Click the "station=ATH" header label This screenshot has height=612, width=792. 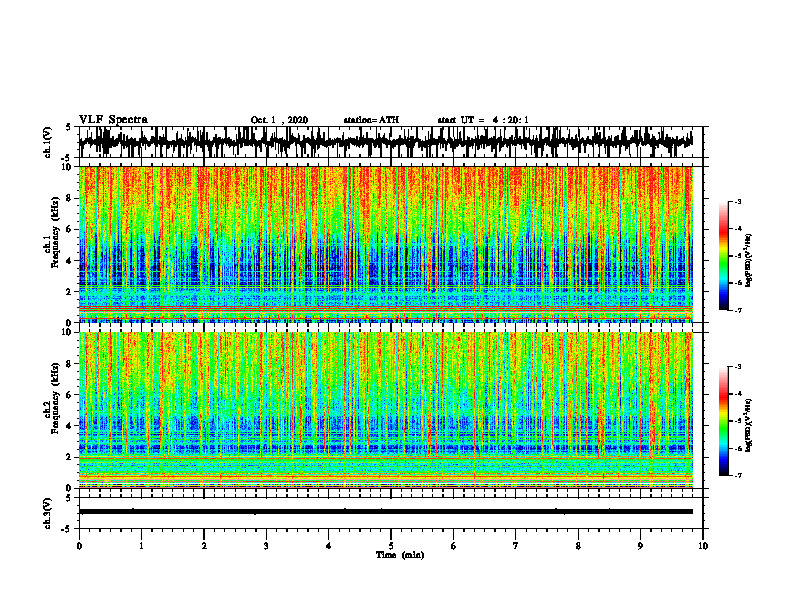(371, 120)
